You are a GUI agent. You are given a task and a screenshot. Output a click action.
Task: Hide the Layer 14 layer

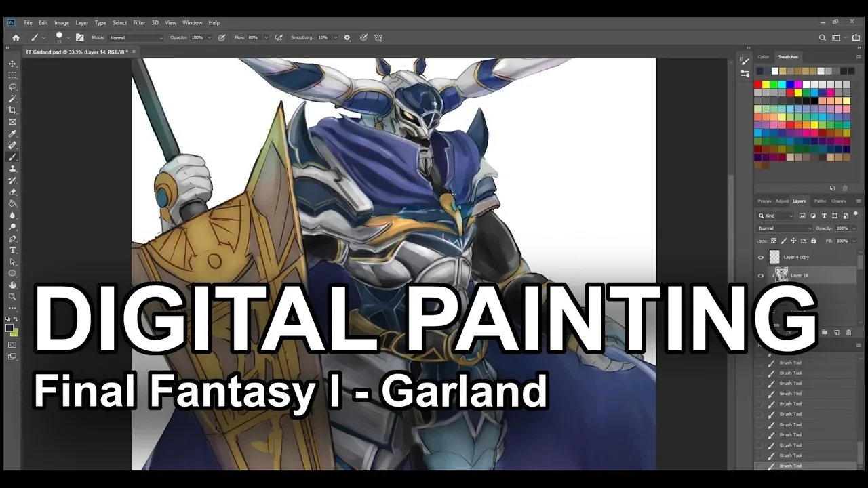761,275
